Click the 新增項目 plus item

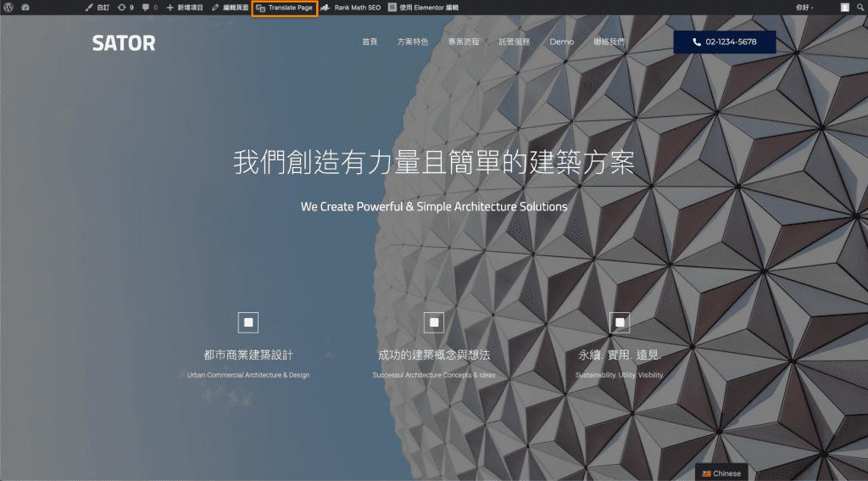tap(185, 7)
